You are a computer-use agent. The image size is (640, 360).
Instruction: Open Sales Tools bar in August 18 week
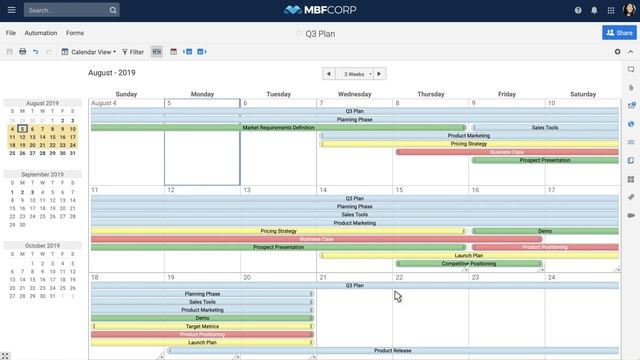pos(202,302)
